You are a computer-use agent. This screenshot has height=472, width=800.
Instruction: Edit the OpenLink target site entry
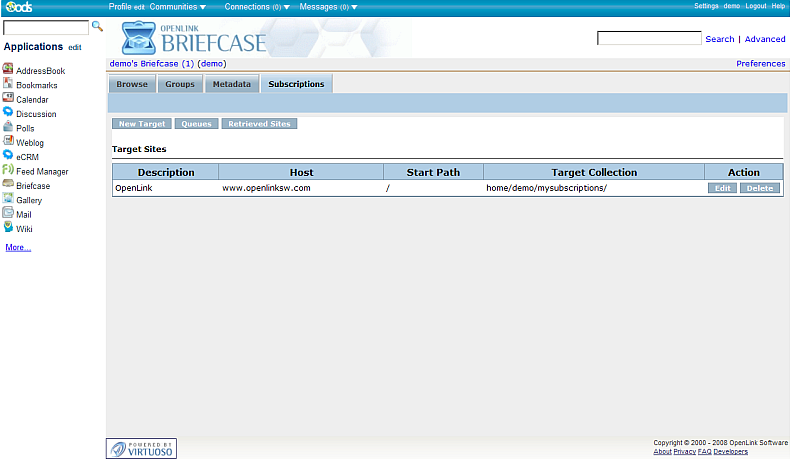722,188
